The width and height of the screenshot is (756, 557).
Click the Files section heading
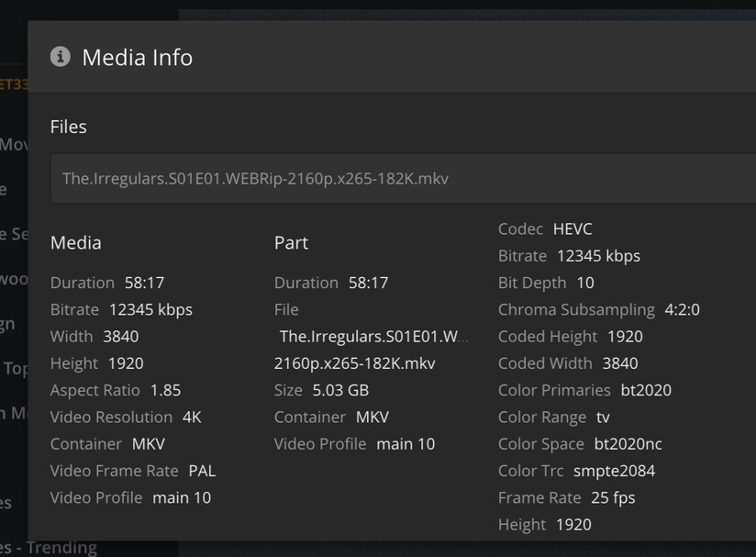68,127
